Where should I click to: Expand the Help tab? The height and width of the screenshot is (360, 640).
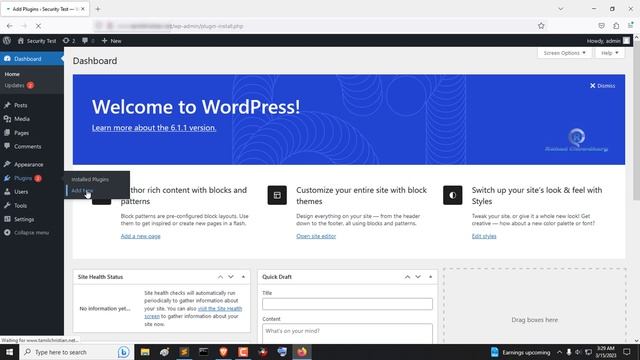pos(610,53)
